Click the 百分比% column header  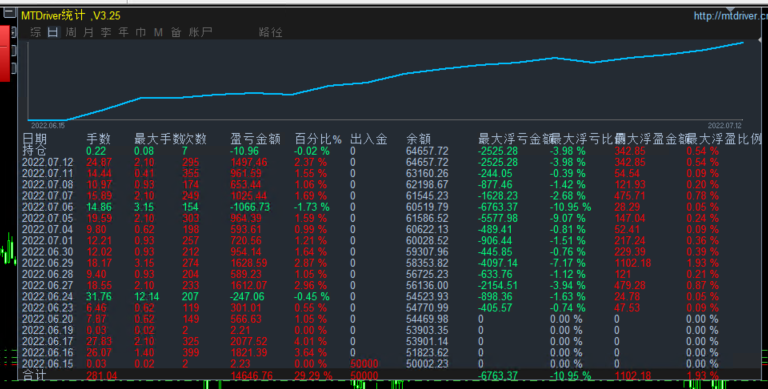(318, 139)
